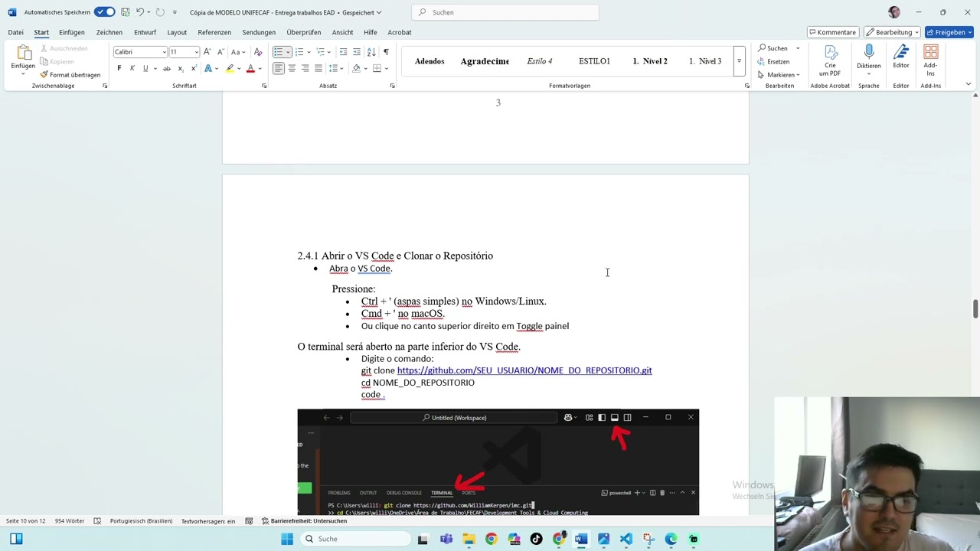This screenshot has height=551, width=980.
Task: Open the Bearbeitung mode button
Action: coord(892,32)
